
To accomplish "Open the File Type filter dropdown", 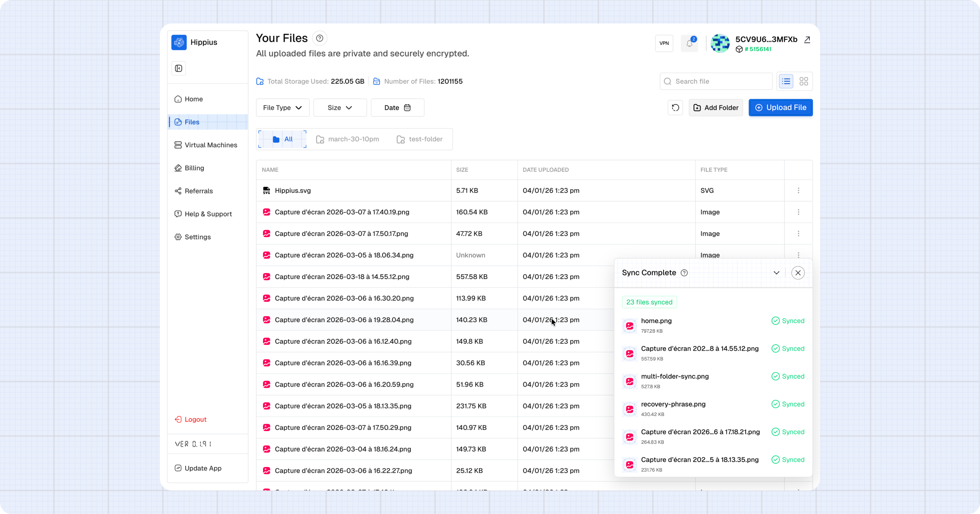I will click(x=282, y=108).
